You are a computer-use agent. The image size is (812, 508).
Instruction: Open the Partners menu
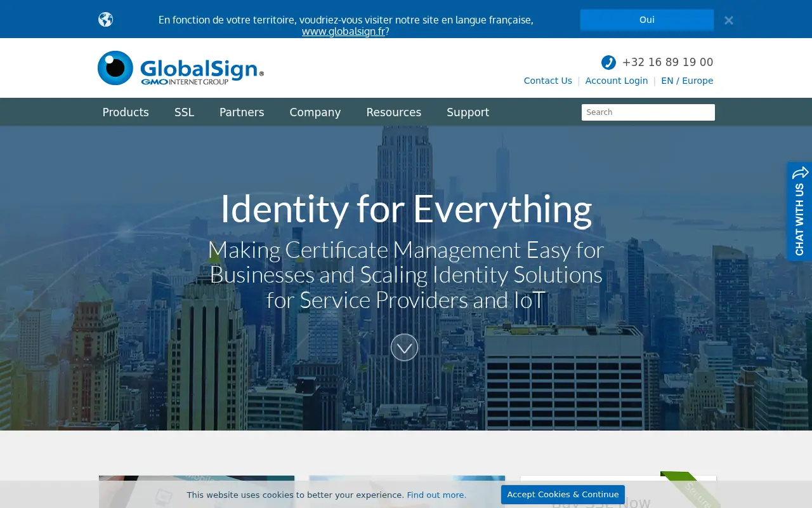tap(242, 112)
